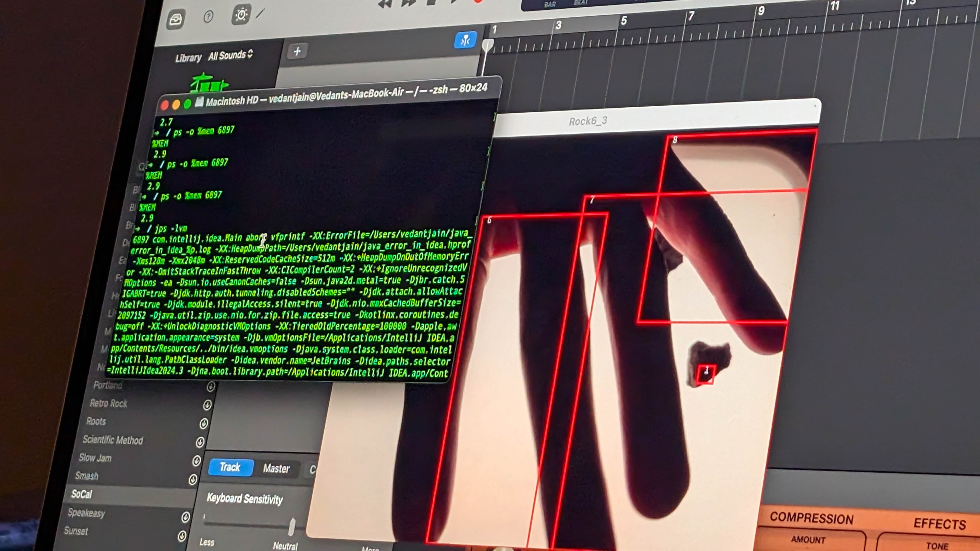This screenshot has height=551, width=980.
Task: Toggle the blue Catch Playhead button
Action: (465, 40)
